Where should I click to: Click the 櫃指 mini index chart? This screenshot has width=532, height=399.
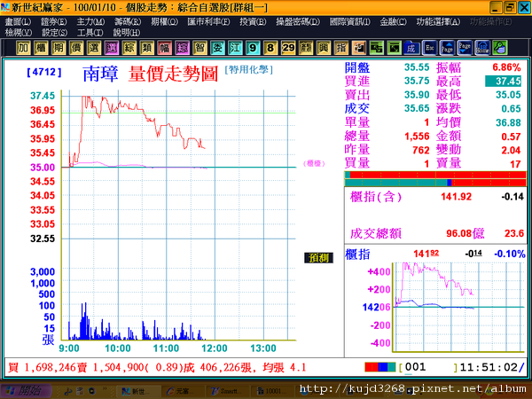pyautogui.click(x=459, y=307)
